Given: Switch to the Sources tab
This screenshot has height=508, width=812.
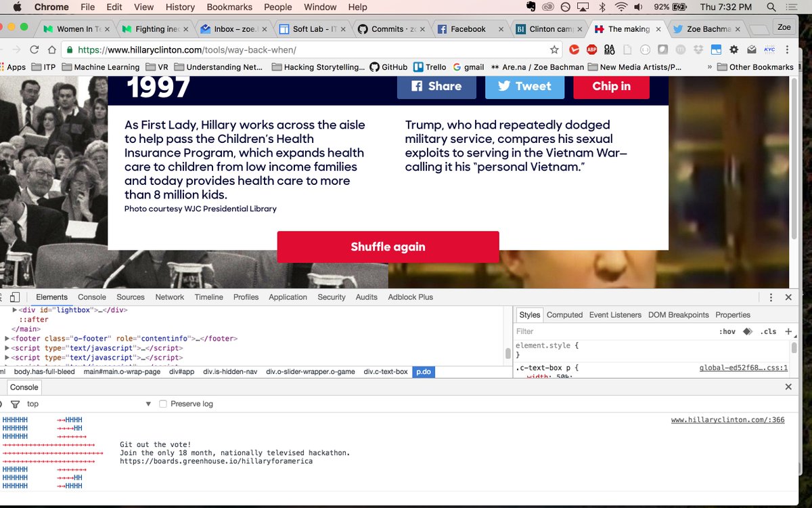Looking at the screenshot, I should [131, 297].
